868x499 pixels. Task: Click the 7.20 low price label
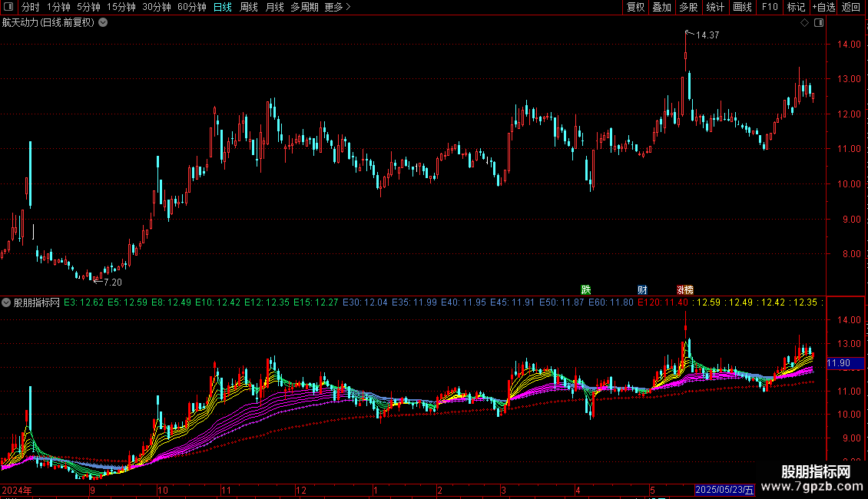tap(113, 283)
